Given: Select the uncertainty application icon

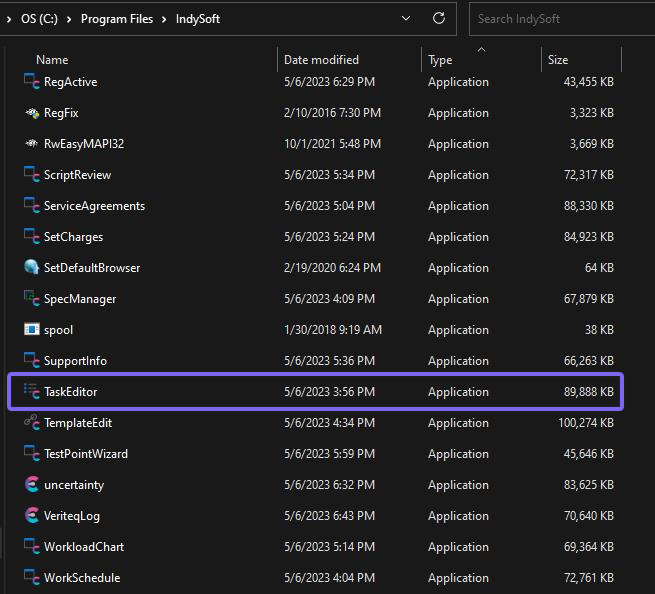Looking at the screenshot, I should 31,485.
